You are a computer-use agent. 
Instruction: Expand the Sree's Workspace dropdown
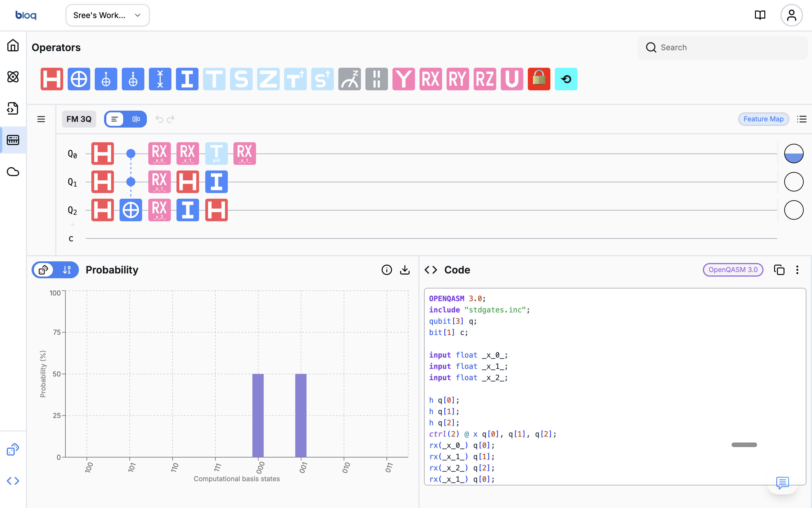tap(107, 15)
